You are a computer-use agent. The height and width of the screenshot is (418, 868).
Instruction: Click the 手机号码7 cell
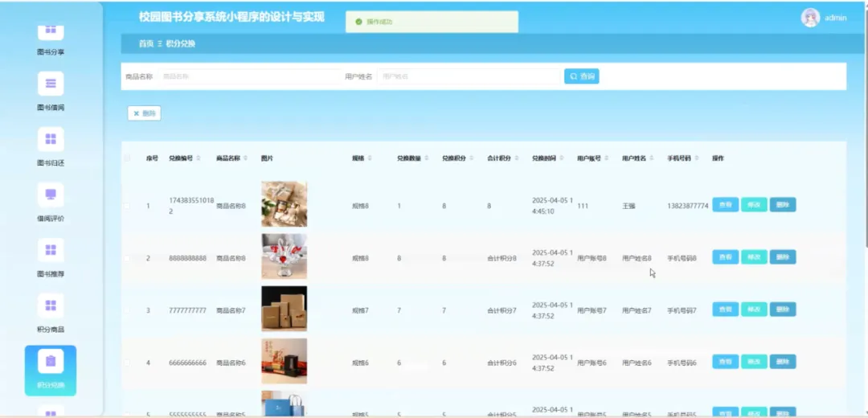682,310
